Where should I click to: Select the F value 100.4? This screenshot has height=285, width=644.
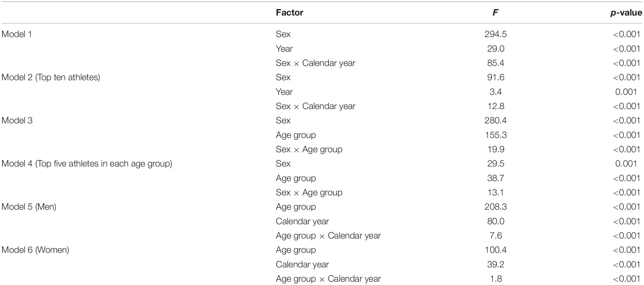(496, 250)
